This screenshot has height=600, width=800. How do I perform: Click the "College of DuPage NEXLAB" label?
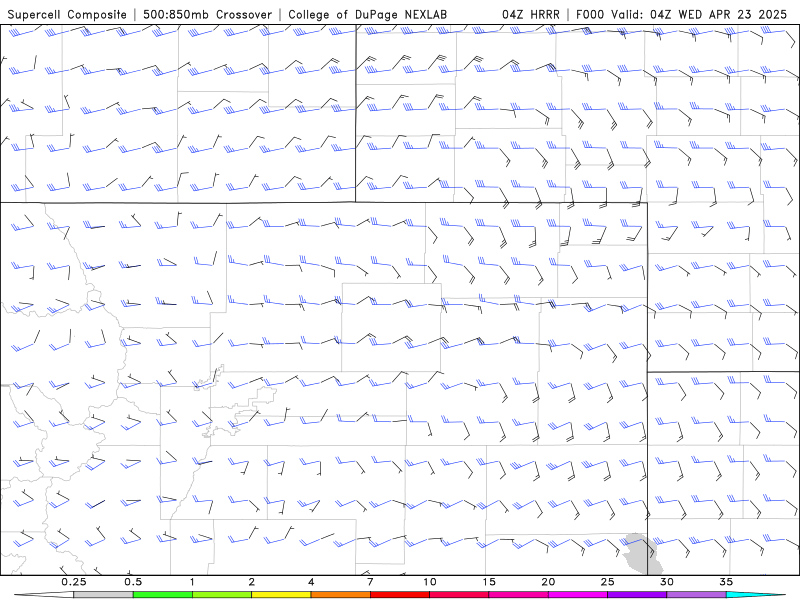pos(367,15)
